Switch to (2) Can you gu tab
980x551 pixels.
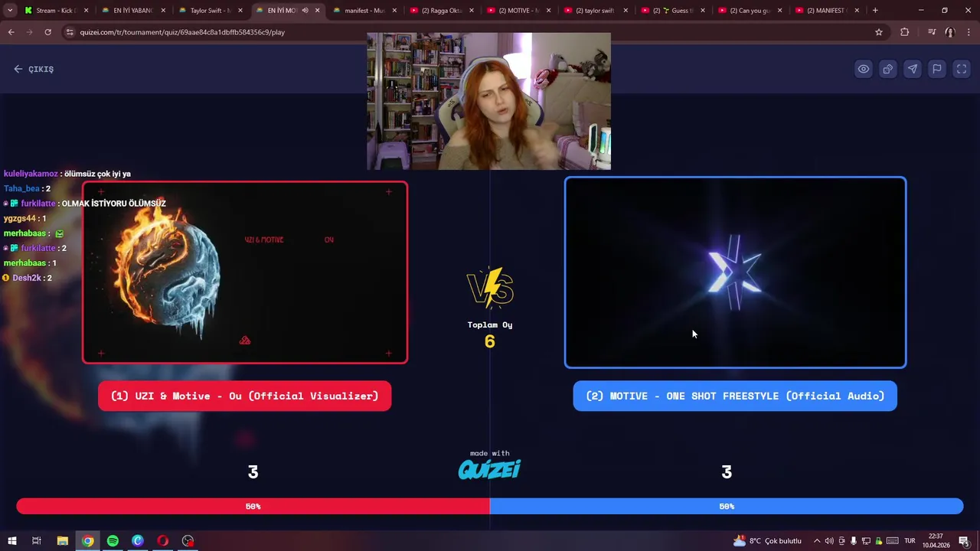click(749, 11)
